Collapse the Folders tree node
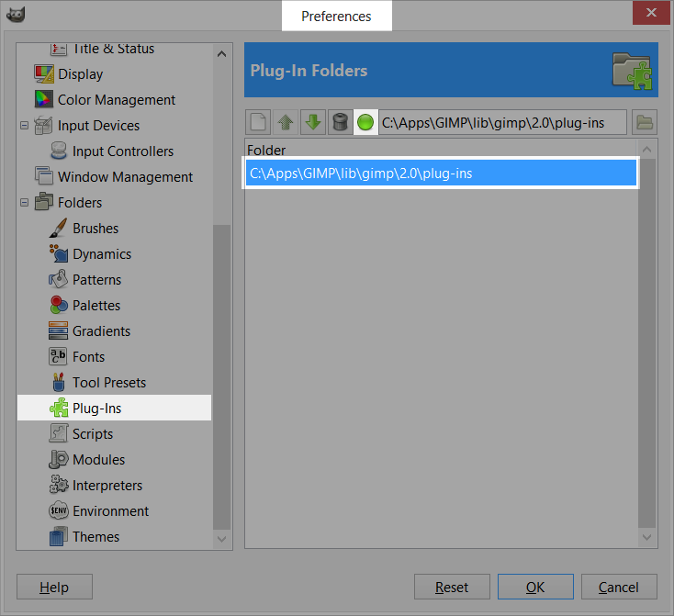The image size is (674, 616). pos(25,203)
